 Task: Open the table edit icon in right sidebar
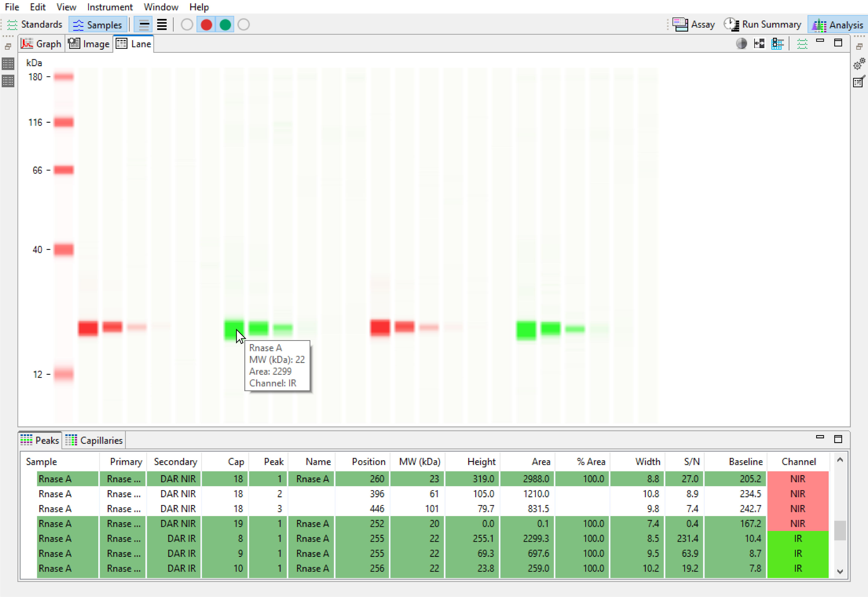coord(859,81)
